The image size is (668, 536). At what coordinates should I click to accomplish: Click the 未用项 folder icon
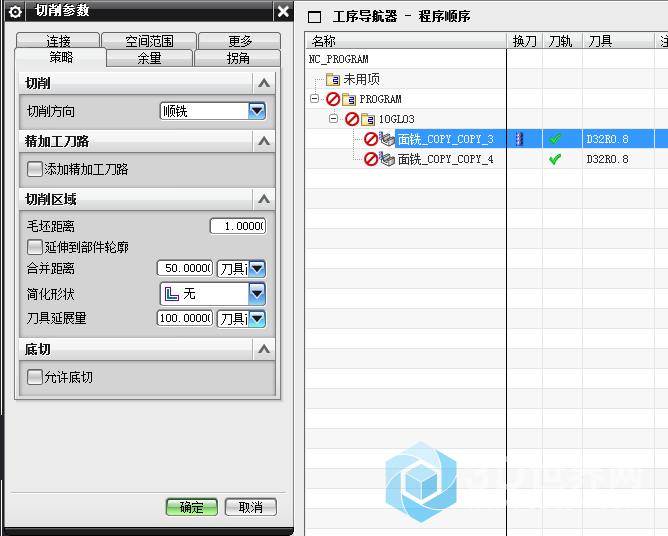click(x=333, y=79)
